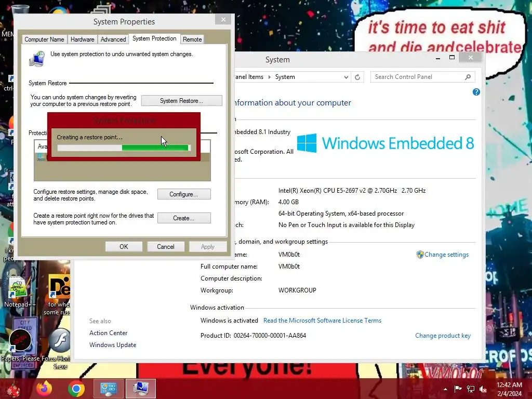Focus the Search Control Panel field
The height and width of the screenshot is (399, 532).
click(422, 77)
